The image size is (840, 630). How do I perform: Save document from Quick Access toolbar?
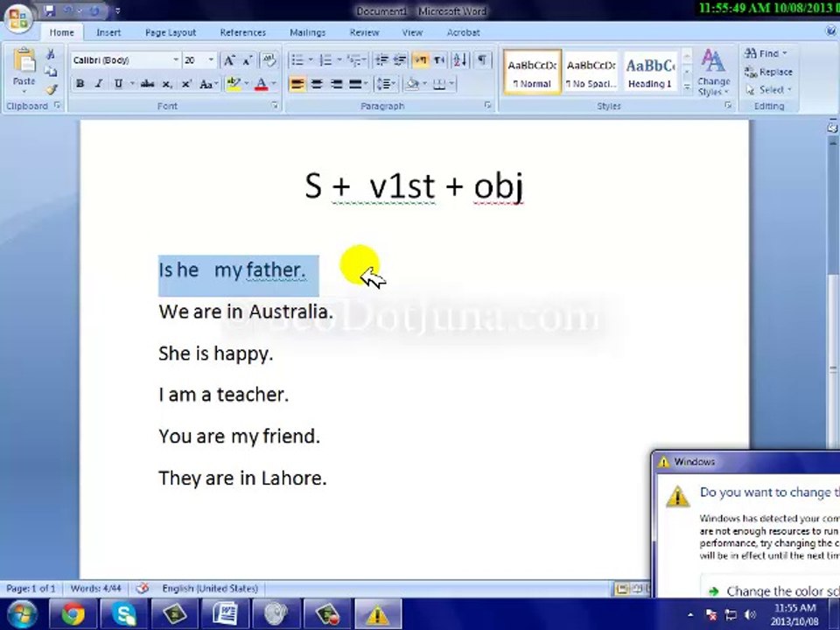50,10
